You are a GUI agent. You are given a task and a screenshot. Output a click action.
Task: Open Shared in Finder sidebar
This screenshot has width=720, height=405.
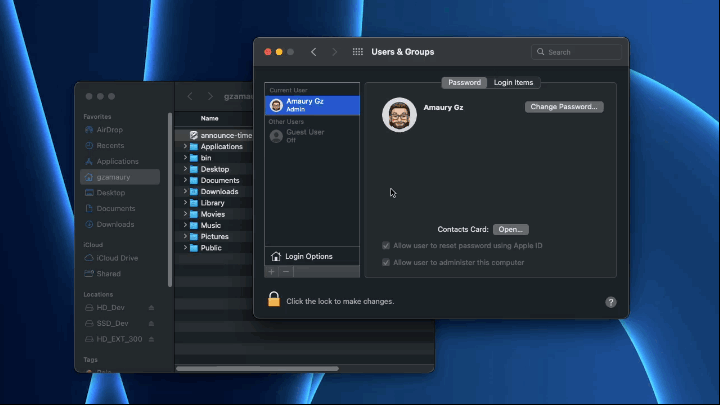120,274
